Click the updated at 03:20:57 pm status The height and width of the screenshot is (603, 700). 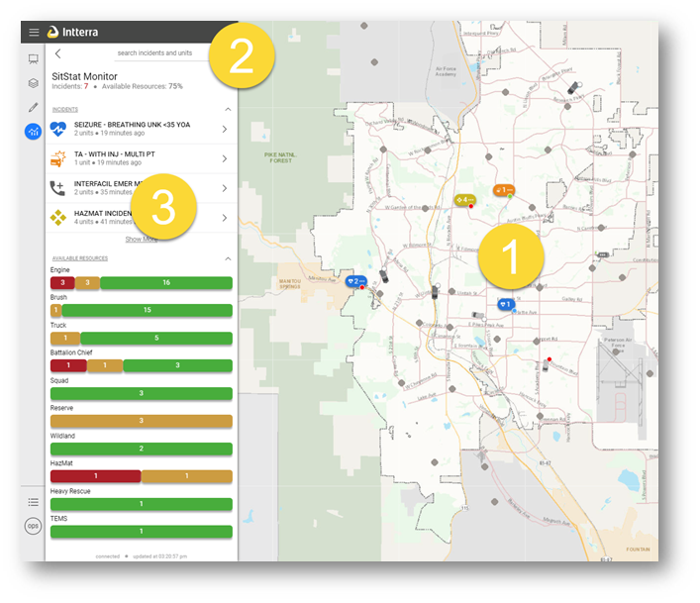pyautogui.click(x=159, y=556)
